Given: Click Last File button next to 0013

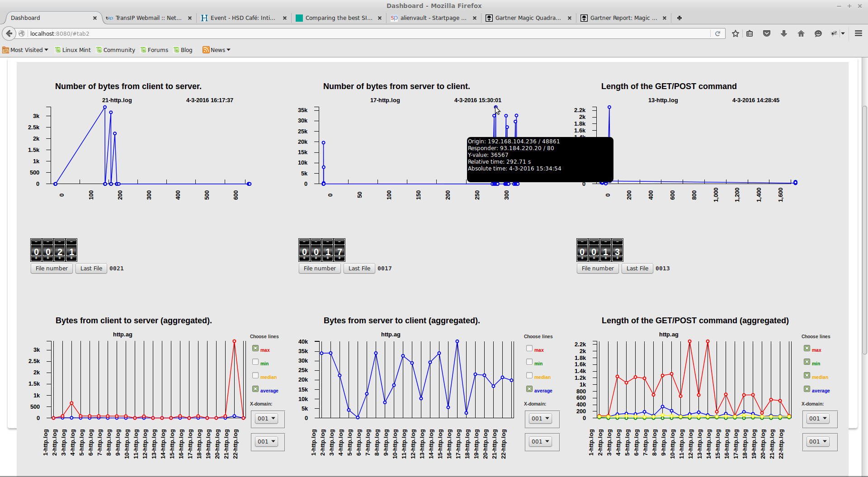Looking at the screenshot, I should pyautogui.click(x=637, y=269).
